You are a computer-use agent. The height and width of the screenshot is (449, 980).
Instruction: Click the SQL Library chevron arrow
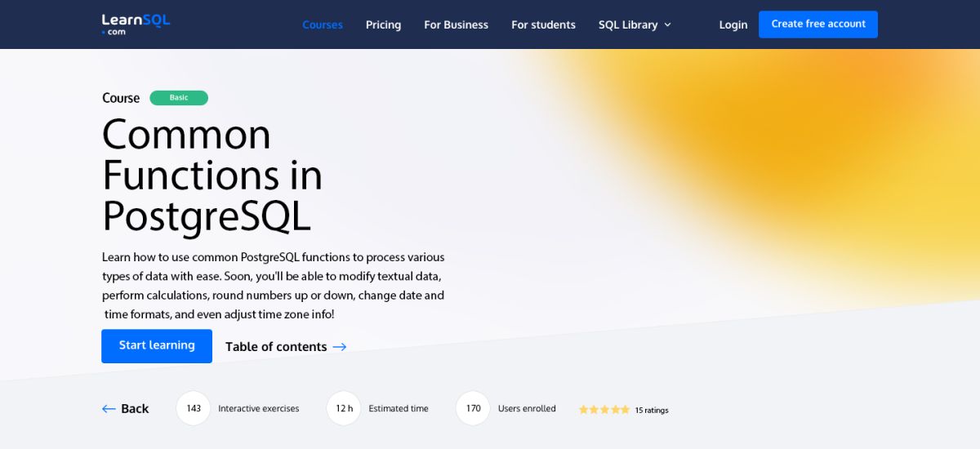(x=667, y=25)
